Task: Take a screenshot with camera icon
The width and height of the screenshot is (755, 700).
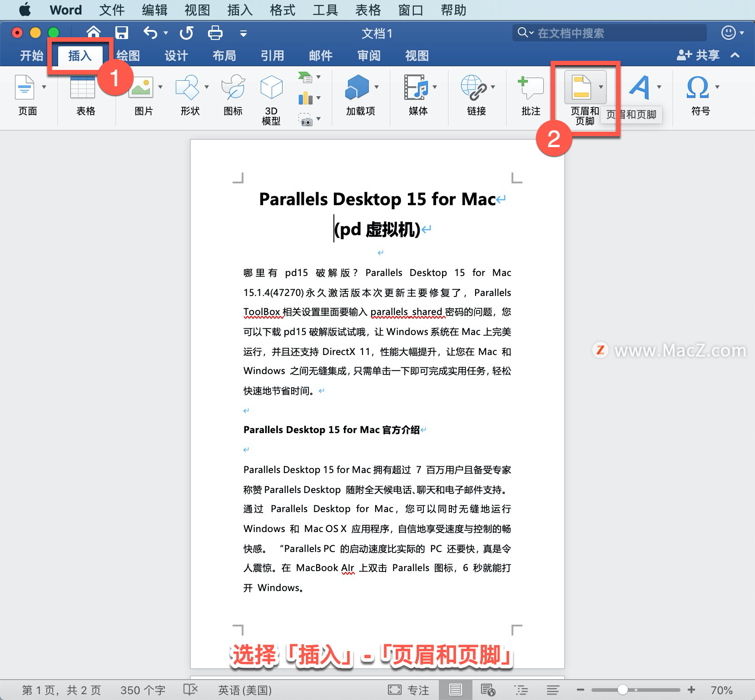Action: pos(307,120)
